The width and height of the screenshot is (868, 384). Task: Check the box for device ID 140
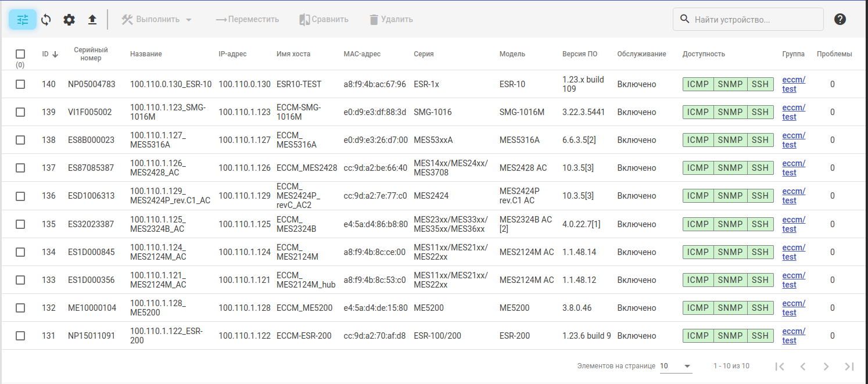20,84
